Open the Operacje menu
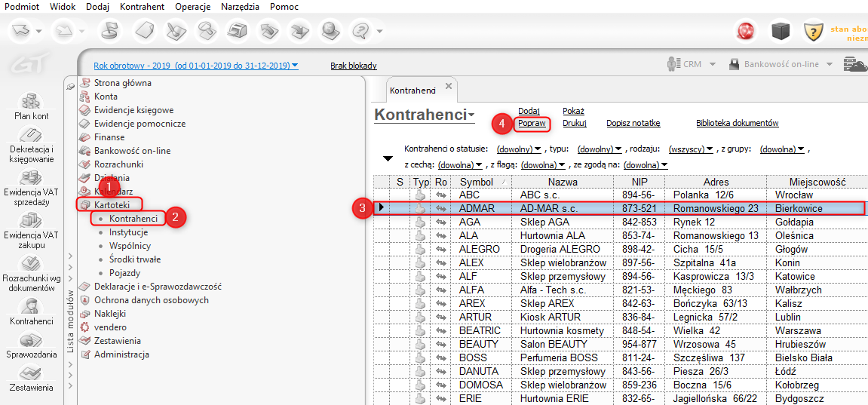The height and width of the screenshot is (405, 868). (x=192, y=7)
